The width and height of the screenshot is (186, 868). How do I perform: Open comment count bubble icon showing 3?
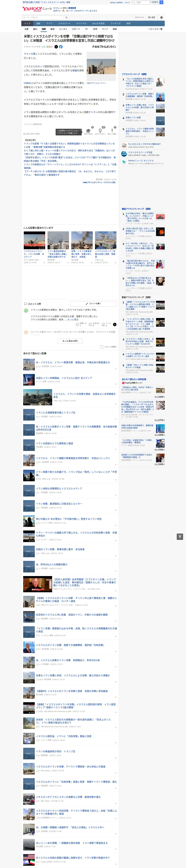pos(44,47)
